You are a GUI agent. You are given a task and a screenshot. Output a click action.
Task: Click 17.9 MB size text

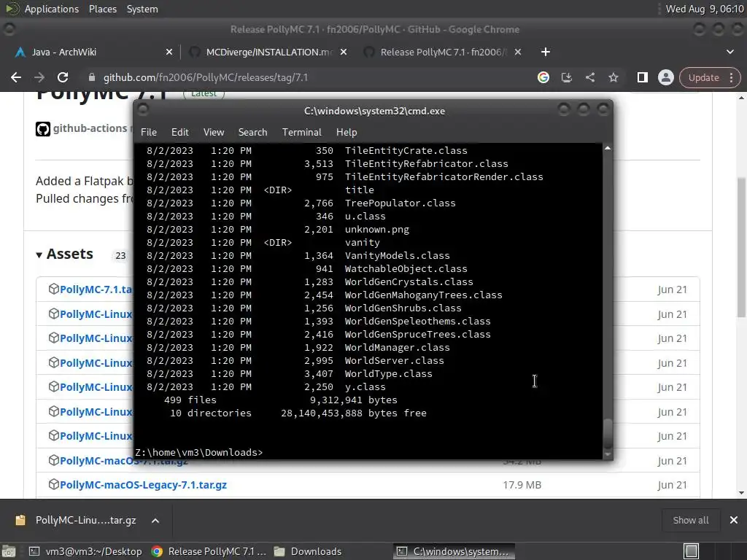point(522,485)
